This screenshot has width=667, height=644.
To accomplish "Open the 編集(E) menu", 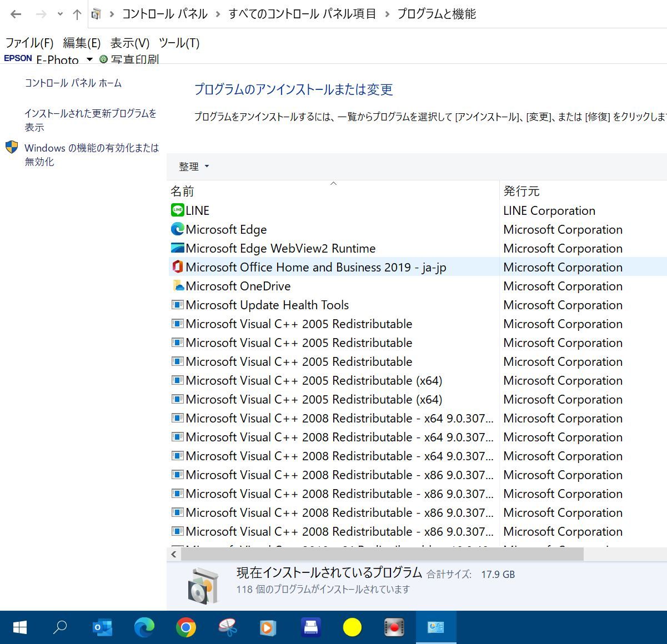I will pyautogui.click(x=82, y=43).
